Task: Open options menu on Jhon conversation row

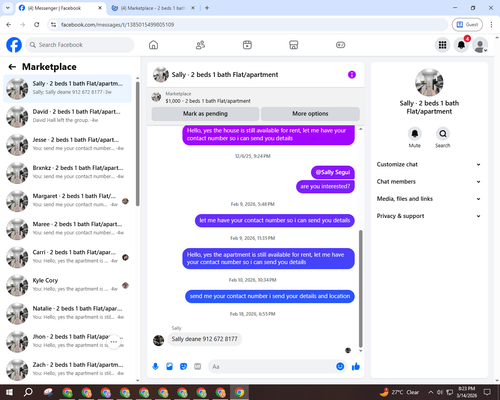Action: click(114, 342)
